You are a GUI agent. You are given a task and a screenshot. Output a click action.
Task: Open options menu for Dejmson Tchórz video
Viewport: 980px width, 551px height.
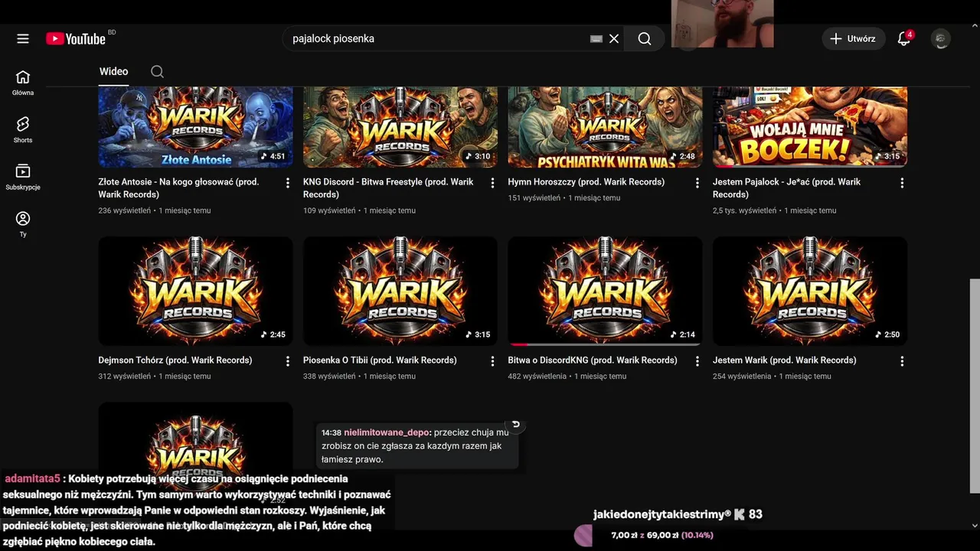click(x=288, y=361)
